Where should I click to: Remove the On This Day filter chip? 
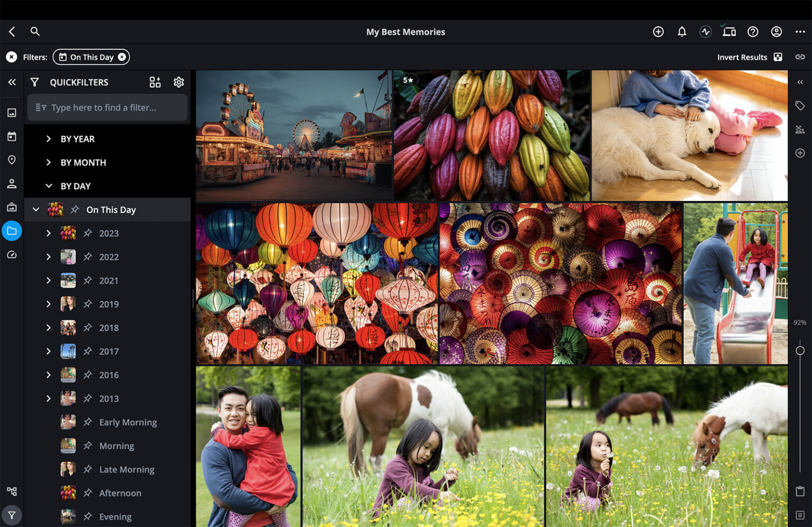(x=122, y=57)
